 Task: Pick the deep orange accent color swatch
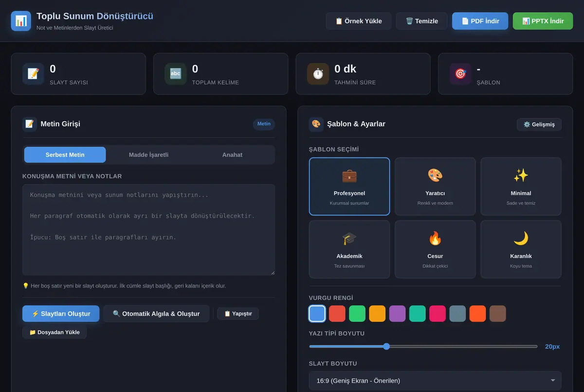[477, 314]
